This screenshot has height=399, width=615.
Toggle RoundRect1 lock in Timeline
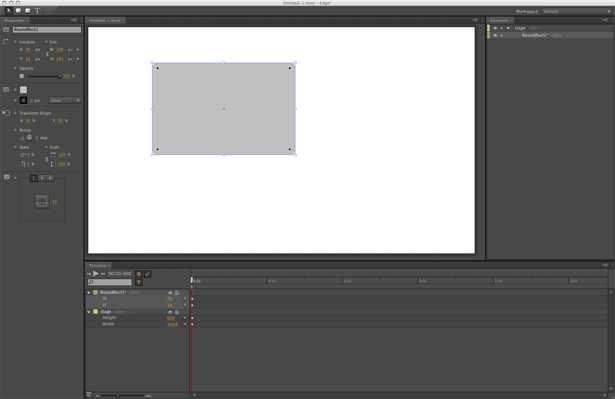point(177,293)
